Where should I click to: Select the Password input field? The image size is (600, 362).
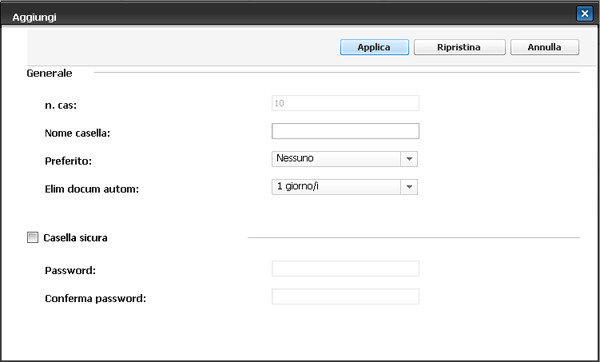(x=345, y=269)
